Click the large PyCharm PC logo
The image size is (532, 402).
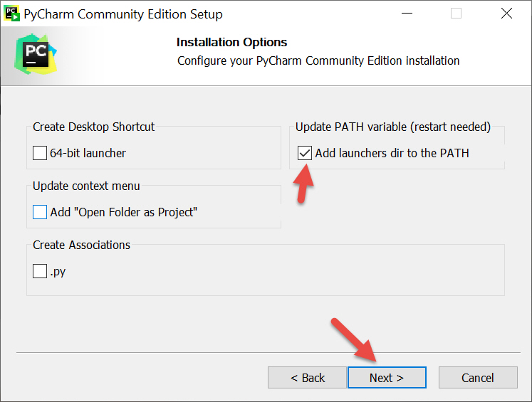[36, 54]
